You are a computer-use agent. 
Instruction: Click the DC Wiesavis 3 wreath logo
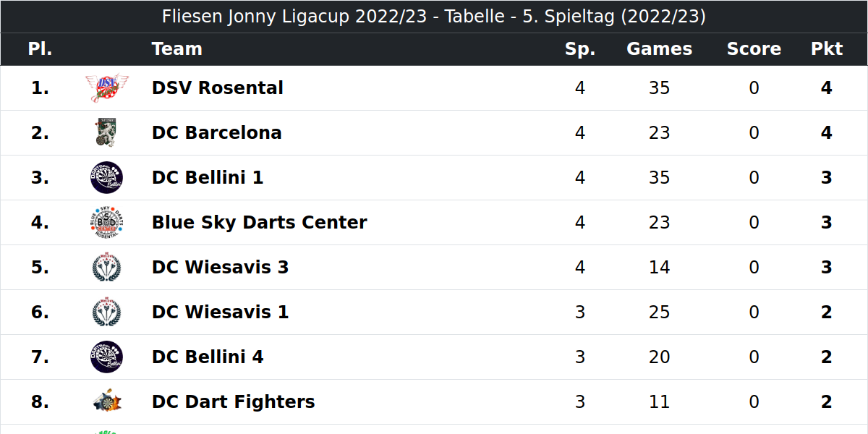106,268
